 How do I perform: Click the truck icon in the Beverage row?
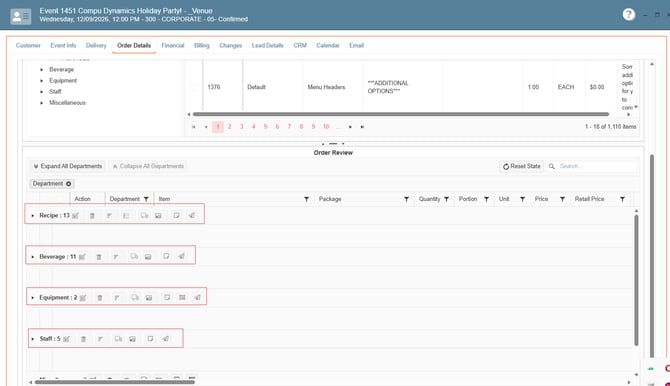click(134, 256)
